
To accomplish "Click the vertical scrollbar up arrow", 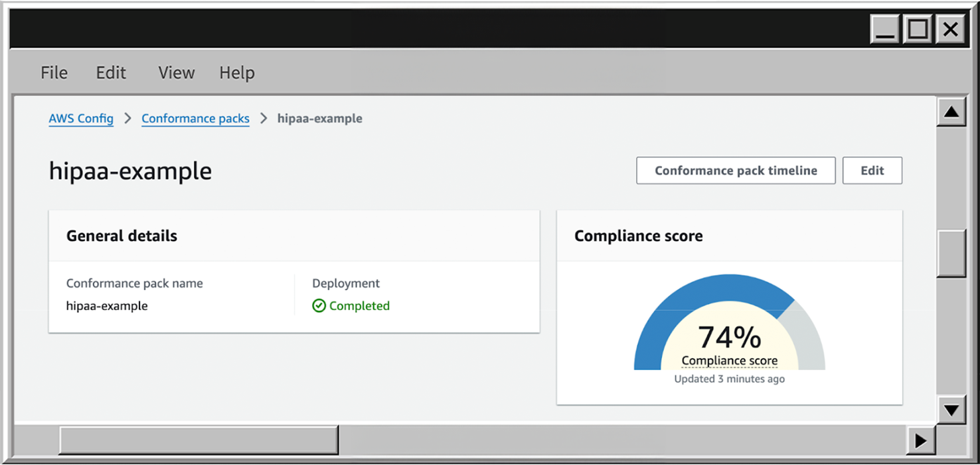I will [x=951, y=112].
